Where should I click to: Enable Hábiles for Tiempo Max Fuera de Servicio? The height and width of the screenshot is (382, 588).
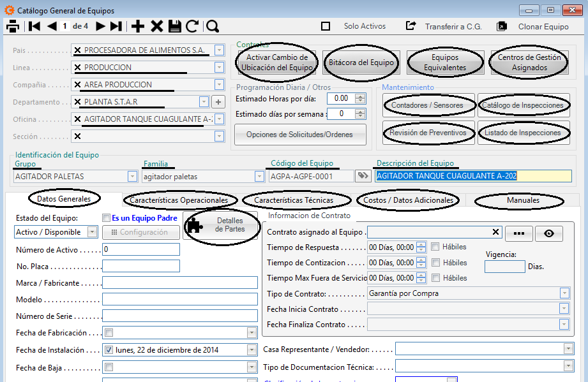[x=435, y=278]
